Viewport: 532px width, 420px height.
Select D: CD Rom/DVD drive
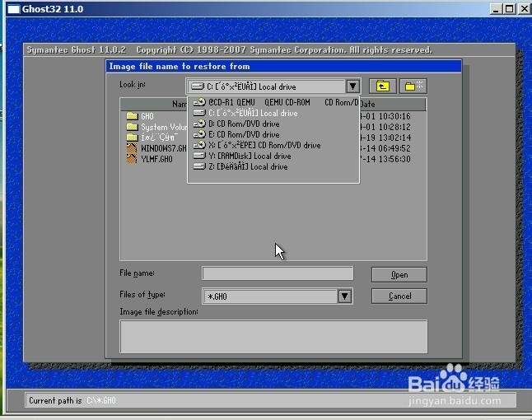273,124
